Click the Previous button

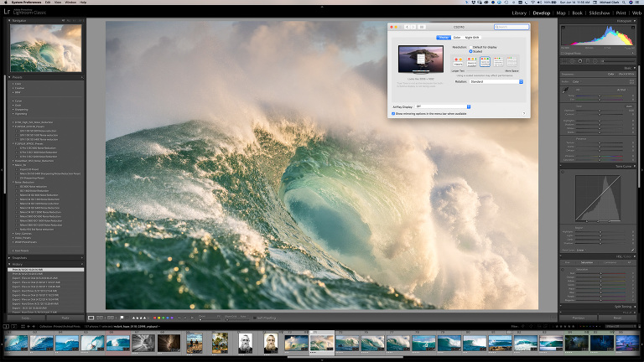pyautogui.click(x=579, y=318)
